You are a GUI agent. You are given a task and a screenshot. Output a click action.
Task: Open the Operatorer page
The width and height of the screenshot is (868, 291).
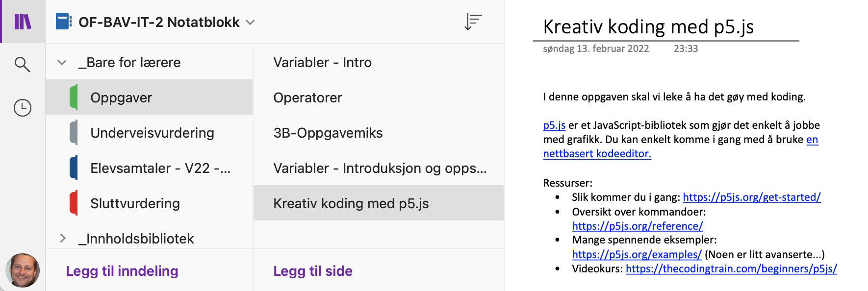click(x=307, y=97)
